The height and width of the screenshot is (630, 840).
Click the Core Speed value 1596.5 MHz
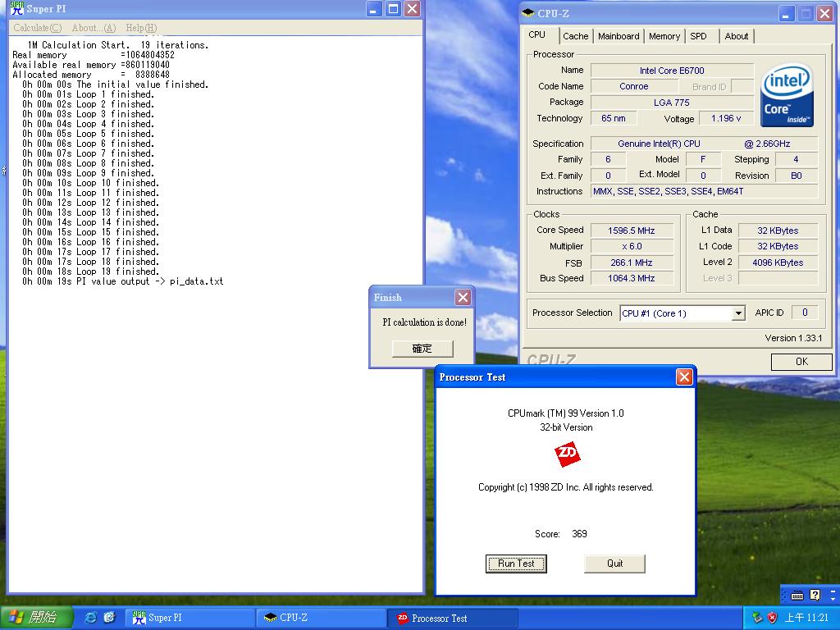[632, 231]
